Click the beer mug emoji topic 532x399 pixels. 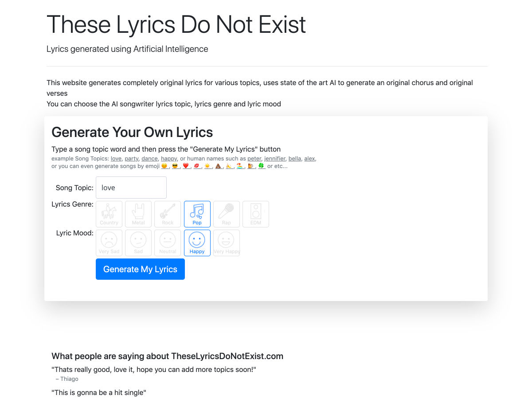pos(251,166)
